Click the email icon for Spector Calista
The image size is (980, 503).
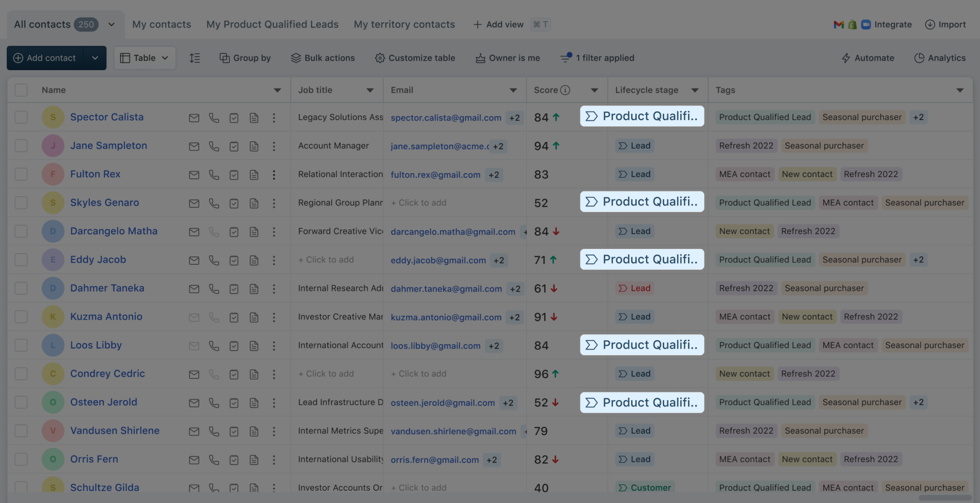[x=194, y=118]
